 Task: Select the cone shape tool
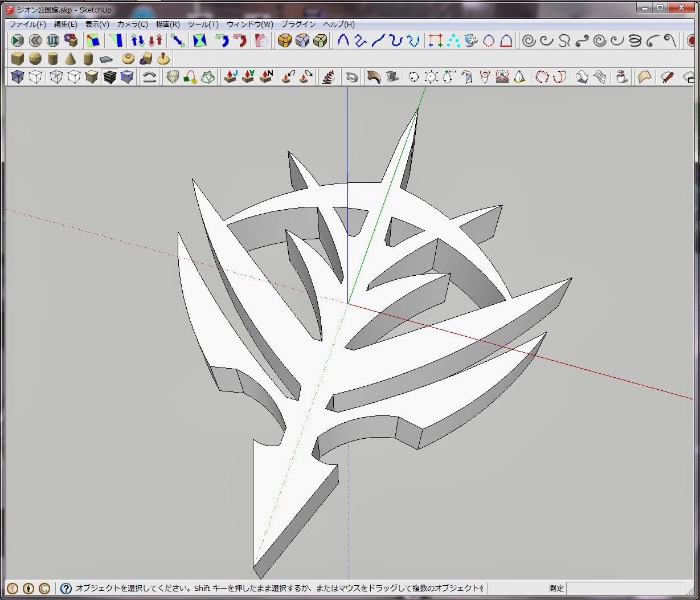click(x=71, y=59)
